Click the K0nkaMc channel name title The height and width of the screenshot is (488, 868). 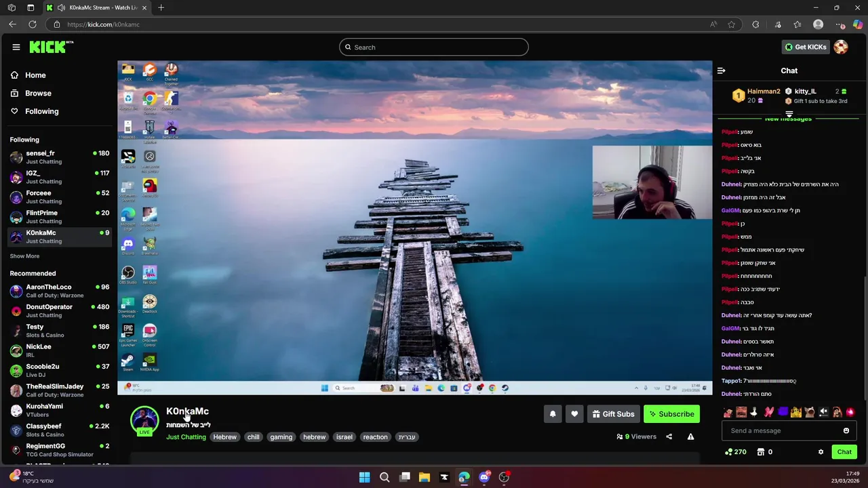tap(187, 411)
